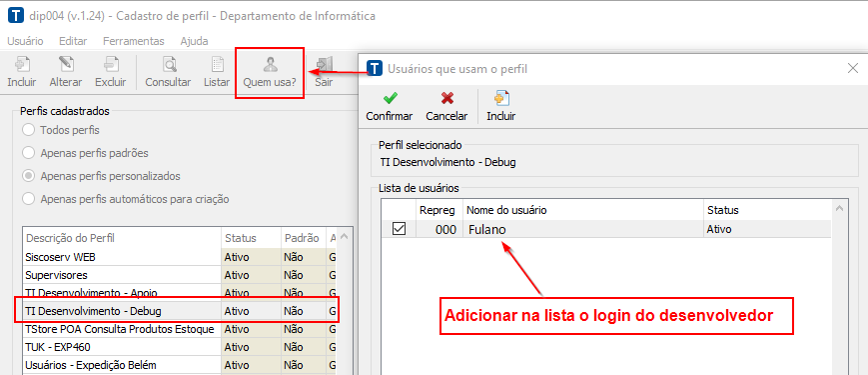Open the Editar menu
This screenshot has width=868, height=375.
click(x=73, y=41)
